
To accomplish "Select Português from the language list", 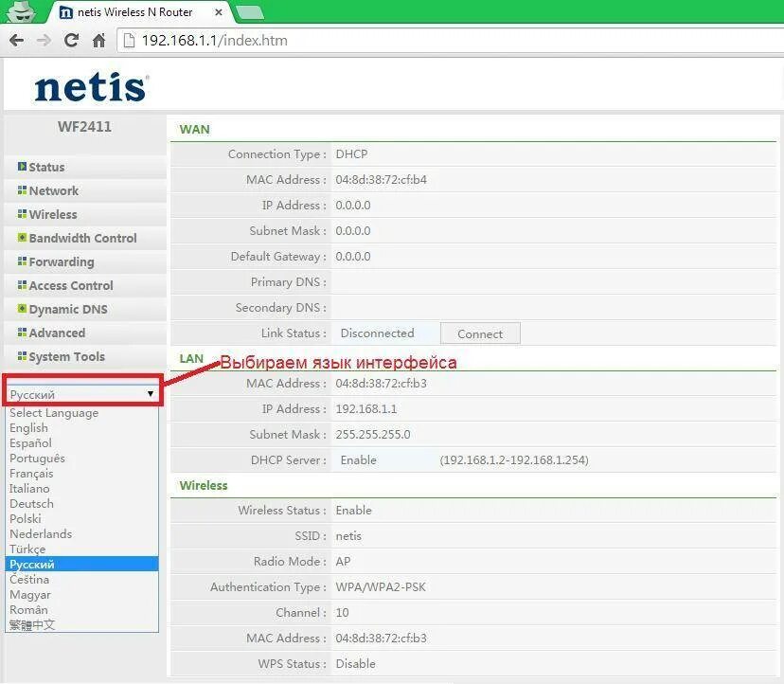I will pyautogui.click(x=82, y=459).
